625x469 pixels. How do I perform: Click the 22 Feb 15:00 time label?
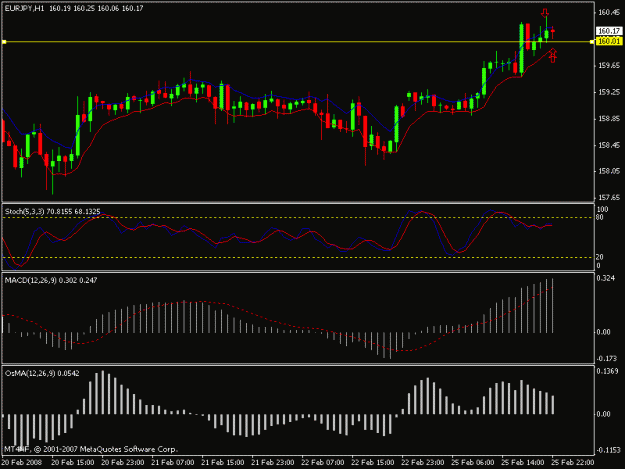pyautogui.click(x=373, y=462)
